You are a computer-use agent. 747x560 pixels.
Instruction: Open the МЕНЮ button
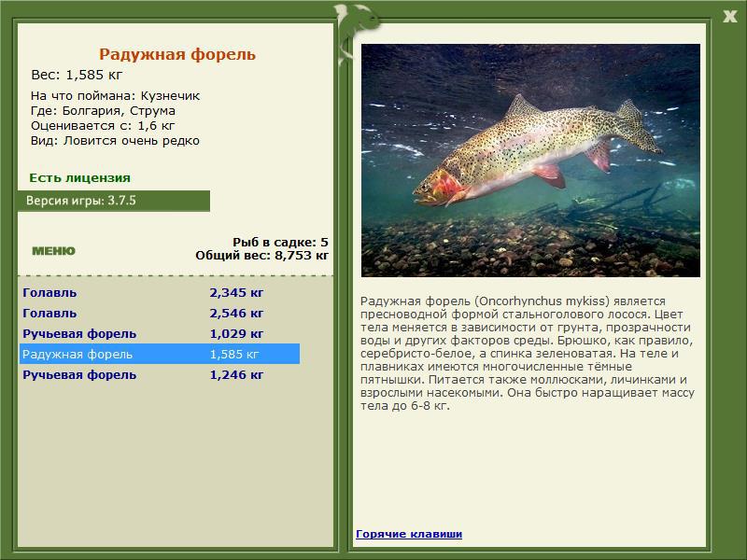click(53, 251)
